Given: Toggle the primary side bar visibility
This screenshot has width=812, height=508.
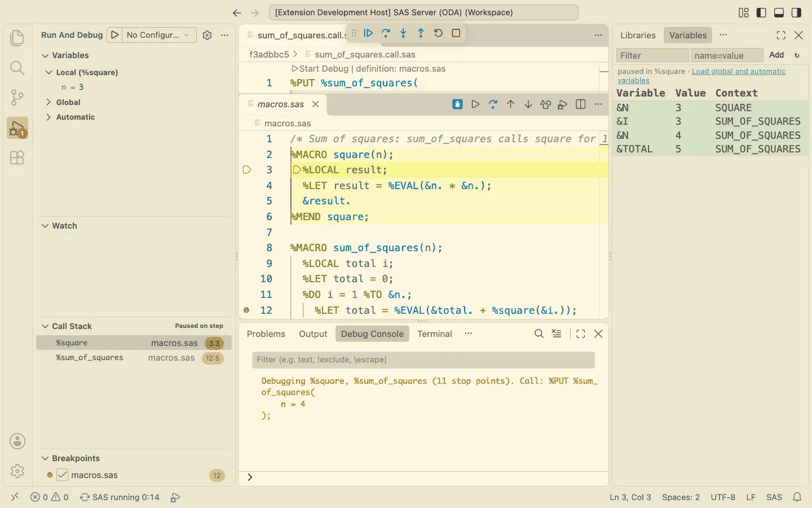Looking at the screenshot, I should [x=761, y=12].
